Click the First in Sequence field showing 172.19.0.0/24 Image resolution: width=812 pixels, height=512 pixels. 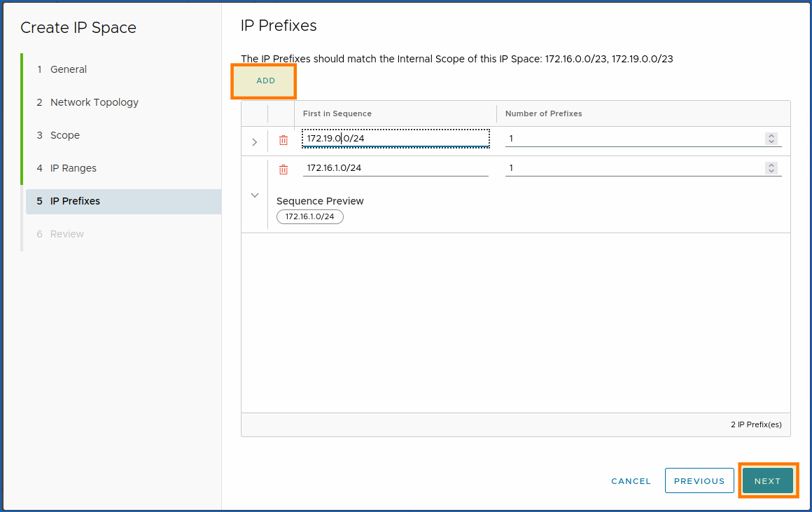point(395,138)
